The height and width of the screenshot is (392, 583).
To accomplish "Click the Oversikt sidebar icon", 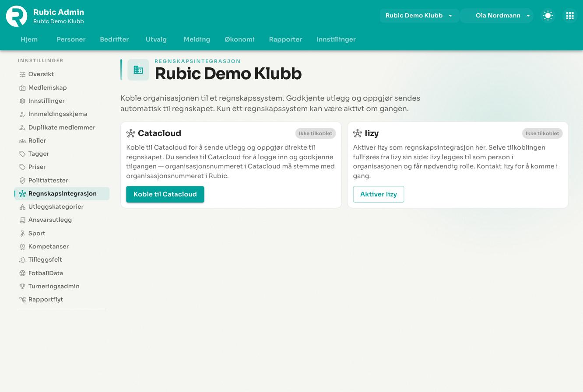I will click(x=22, y=74).
